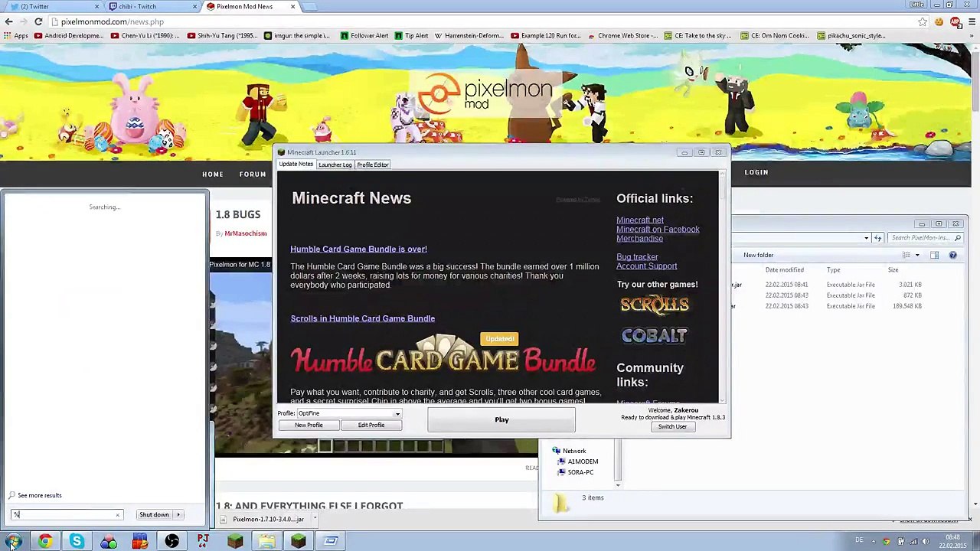Toggle the Explorer preview pane icon
The width and height of the screenshot is (980, 551).
[x=934, y=255]
